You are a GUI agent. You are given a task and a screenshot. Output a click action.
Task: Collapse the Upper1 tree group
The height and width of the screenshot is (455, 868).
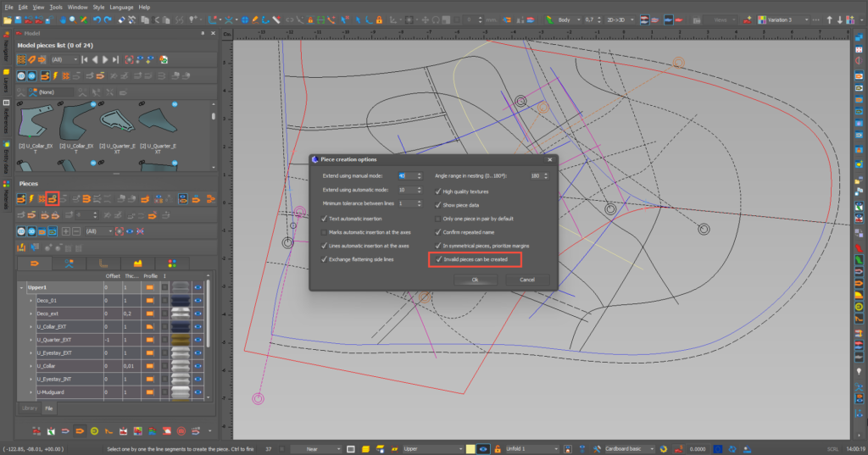click(x=21, y=288)
